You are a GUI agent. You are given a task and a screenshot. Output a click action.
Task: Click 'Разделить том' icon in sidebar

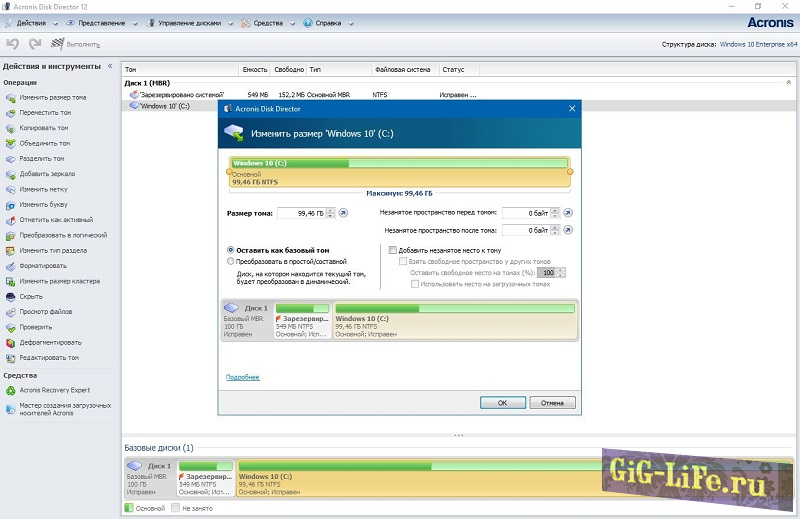(11, 159)
